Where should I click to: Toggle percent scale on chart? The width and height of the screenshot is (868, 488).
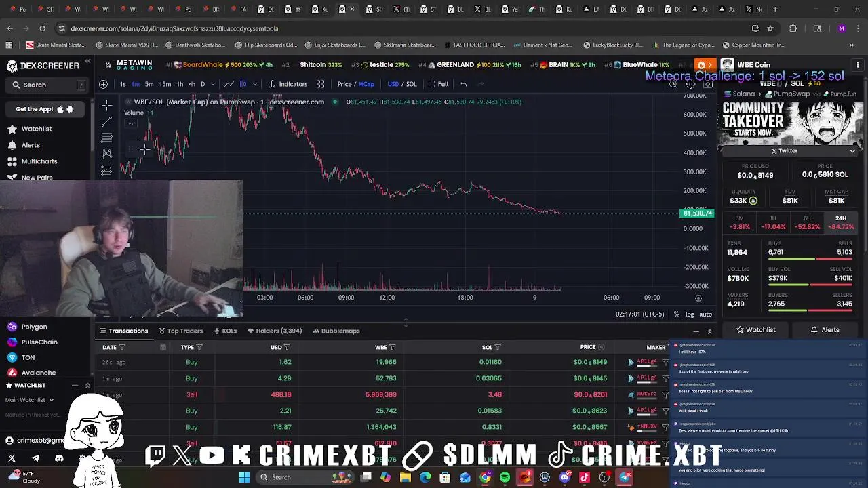tap(677, 314)
